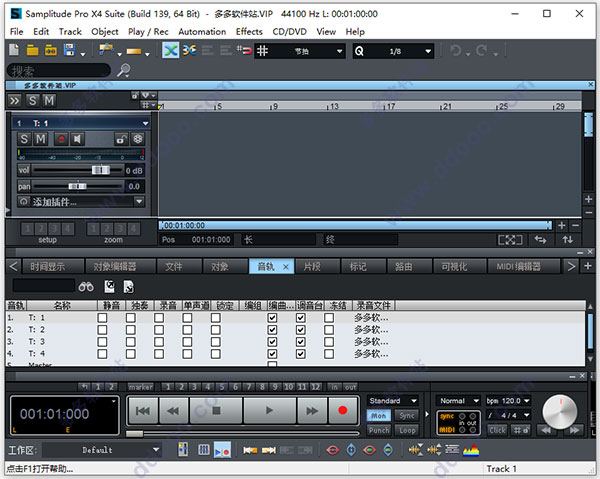Image resolution: width=600 pixels, height=479 pixels.
Task: Click the Q quantize icon
Action: (x=359, y=51)
